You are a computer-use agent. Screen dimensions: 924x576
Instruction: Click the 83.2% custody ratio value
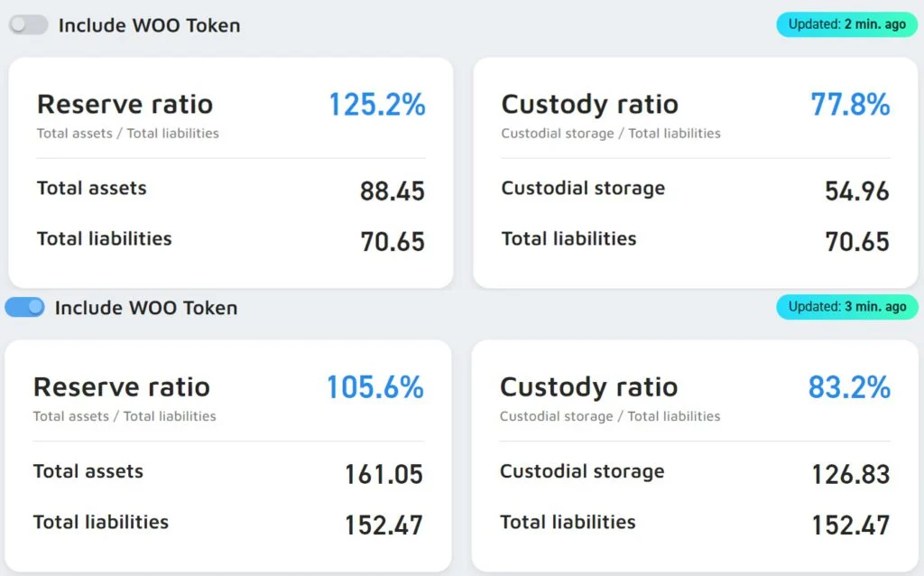pos(849,387)
